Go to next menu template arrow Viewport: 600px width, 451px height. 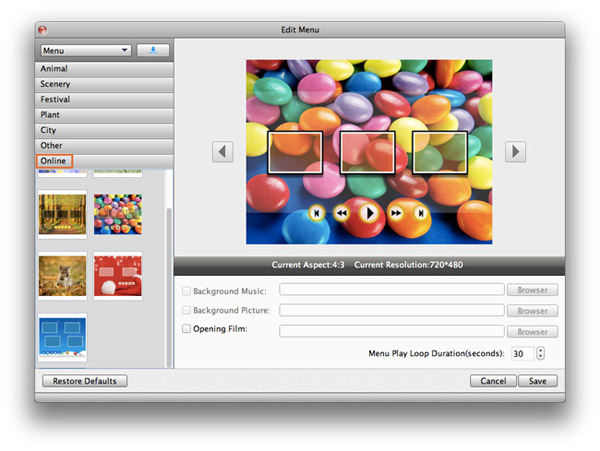(515, 151)
